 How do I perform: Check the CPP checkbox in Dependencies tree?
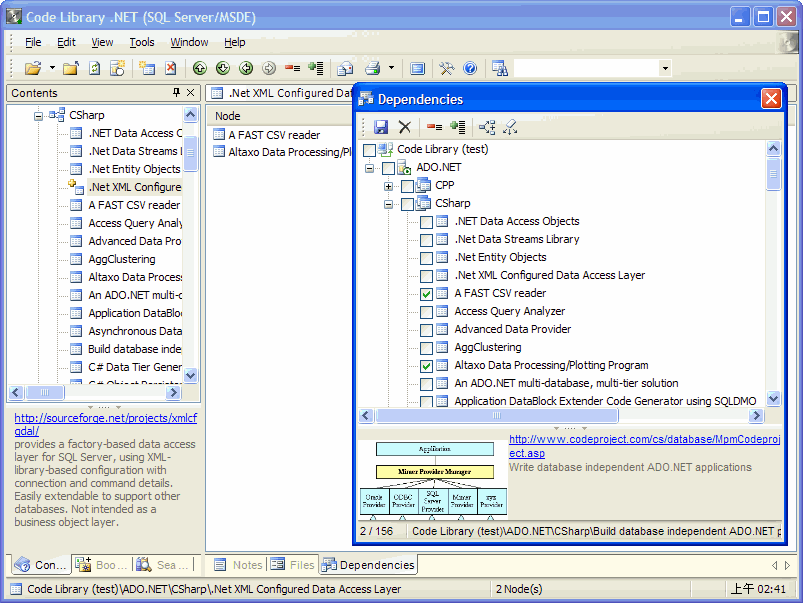coord(407,186)
